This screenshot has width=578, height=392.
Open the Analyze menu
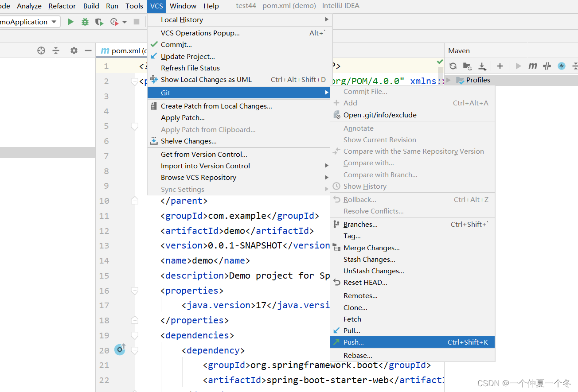29,6
